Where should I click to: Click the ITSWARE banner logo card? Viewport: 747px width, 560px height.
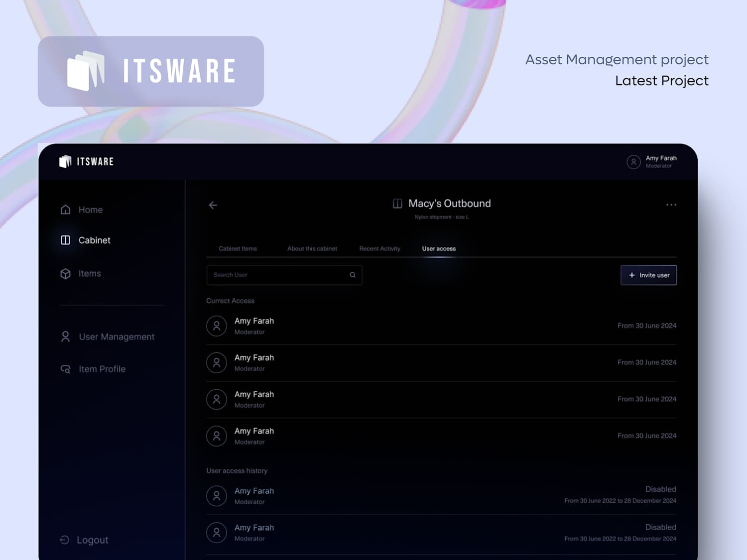click(x=151, y=71)
